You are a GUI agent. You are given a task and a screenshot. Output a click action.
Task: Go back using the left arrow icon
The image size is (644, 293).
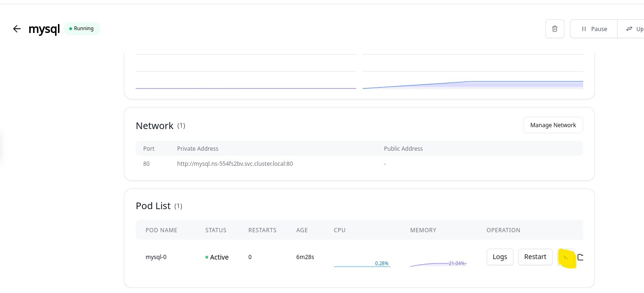point(17,29)
